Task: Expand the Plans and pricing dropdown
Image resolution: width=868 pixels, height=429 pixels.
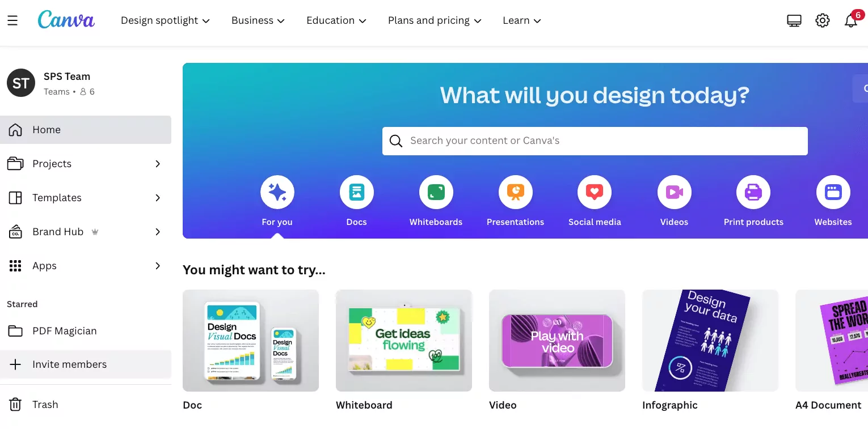Action: [435, 20]
